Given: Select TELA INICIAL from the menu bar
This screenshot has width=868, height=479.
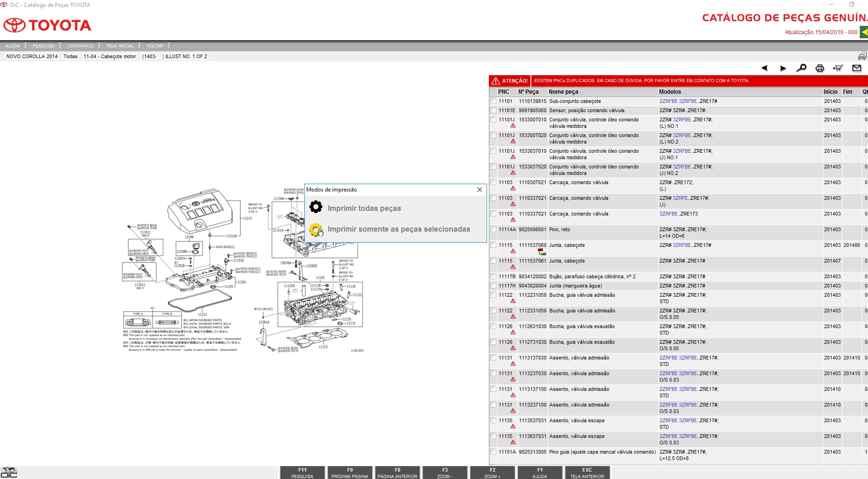Looking at the screenshot, I should coord(119,46).
